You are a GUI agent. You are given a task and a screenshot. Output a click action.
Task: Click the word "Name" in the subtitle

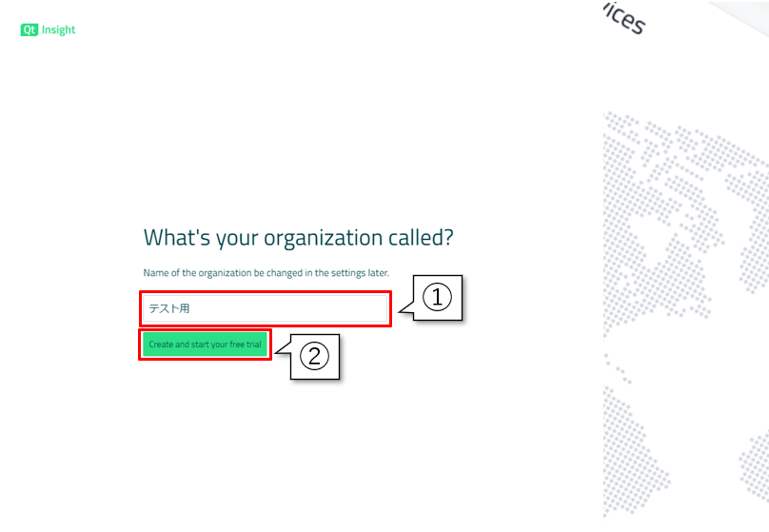(x=155, y=272)
